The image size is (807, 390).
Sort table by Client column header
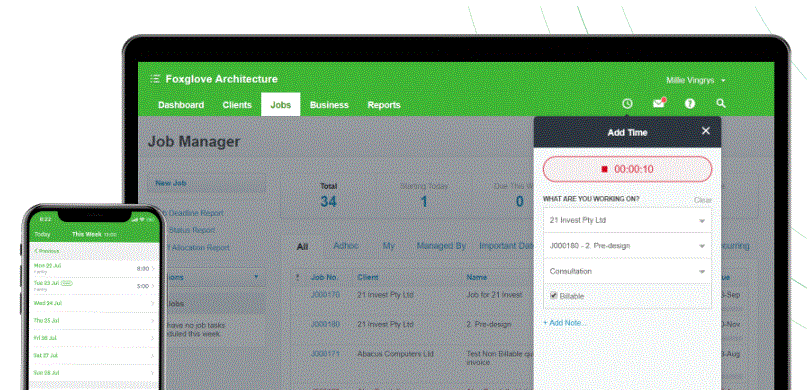(367, 277)
